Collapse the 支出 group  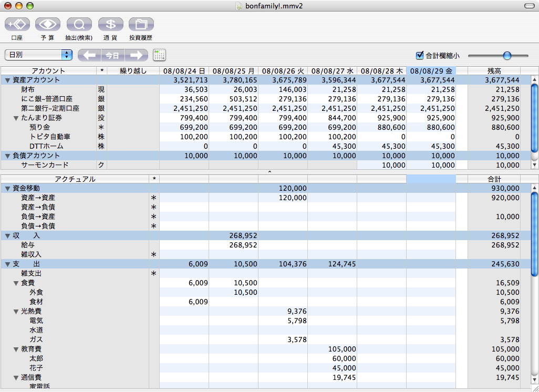[7, 264]
